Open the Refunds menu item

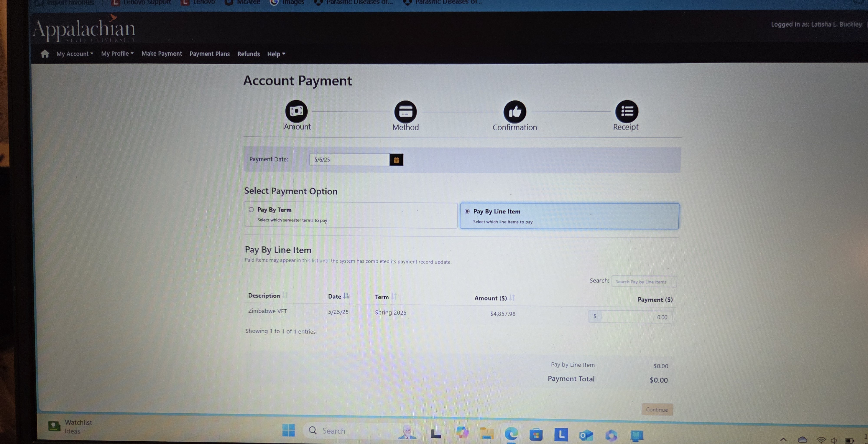pyautogui.click(x=248, y=54)
